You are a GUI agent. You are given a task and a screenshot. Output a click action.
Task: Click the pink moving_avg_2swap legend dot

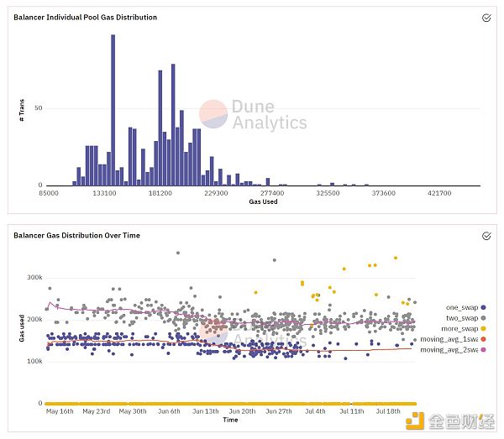[x=485, y=349]
